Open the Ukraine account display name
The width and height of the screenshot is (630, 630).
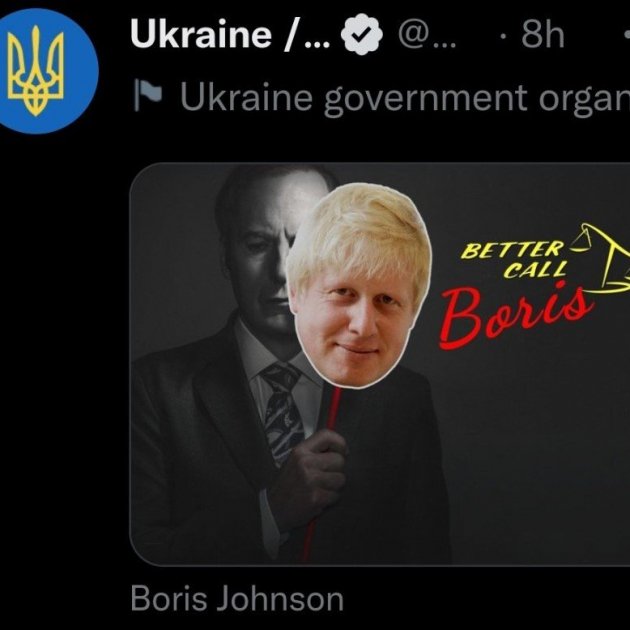pyautogui.click(x=230, y=35)
